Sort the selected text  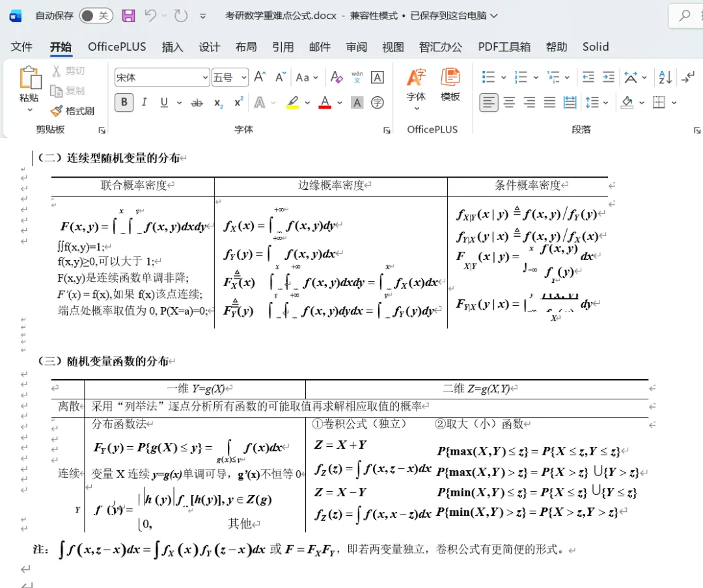[665, 77]
